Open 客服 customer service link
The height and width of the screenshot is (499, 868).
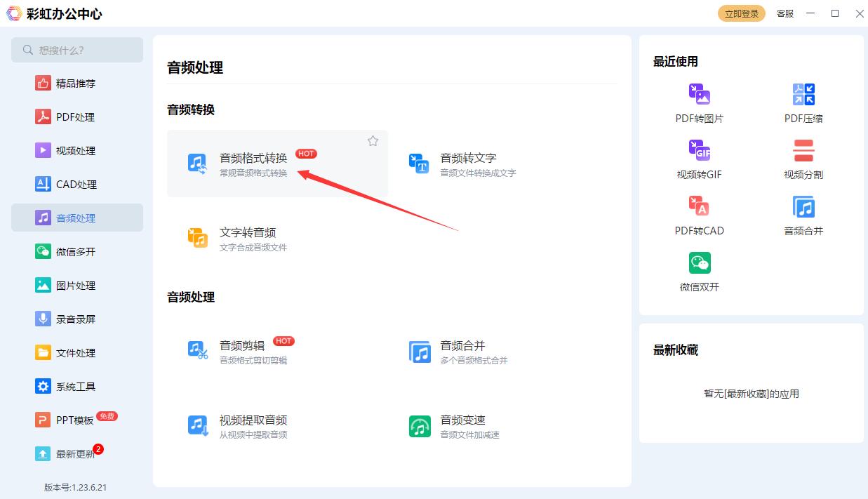click(x=785, y=13)
